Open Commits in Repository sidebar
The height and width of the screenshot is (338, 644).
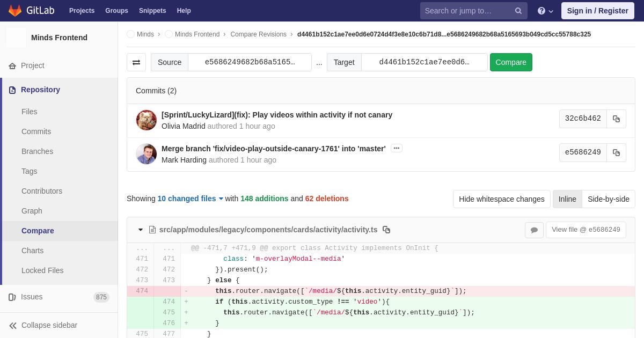click(36, 131)
